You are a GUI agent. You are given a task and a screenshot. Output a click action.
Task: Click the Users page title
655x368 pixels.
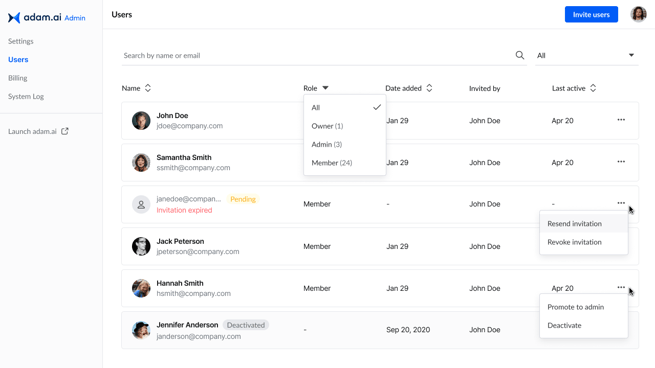click(122, 15)
